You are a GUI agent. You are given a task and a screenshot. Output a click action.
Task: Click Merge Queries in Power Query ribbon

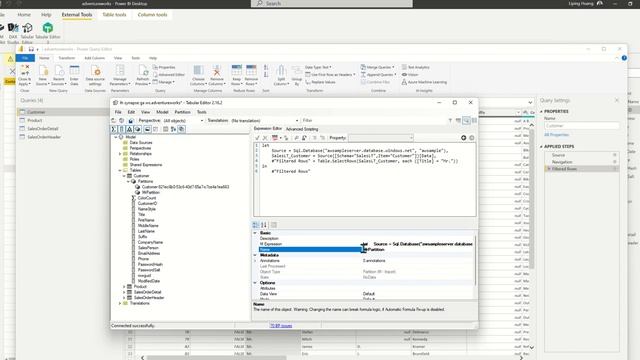click(x=378, y=67)
